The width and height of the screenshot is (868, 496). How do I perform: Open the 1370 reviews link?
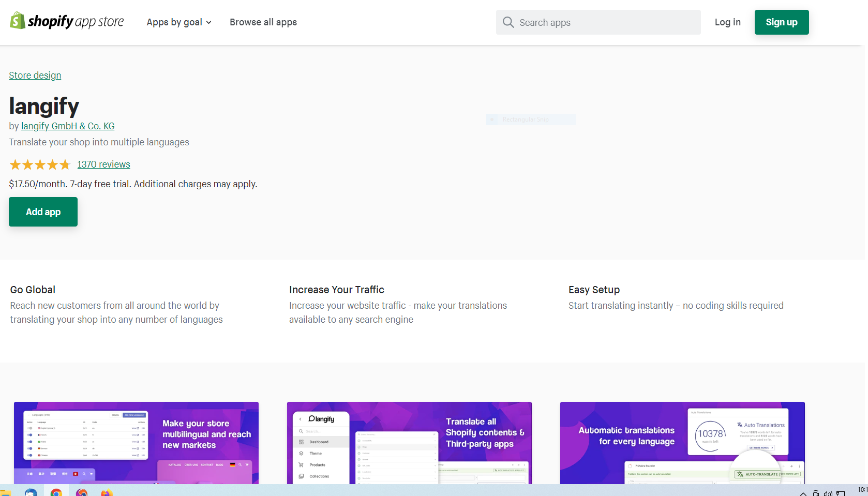[x=103, y=164]
